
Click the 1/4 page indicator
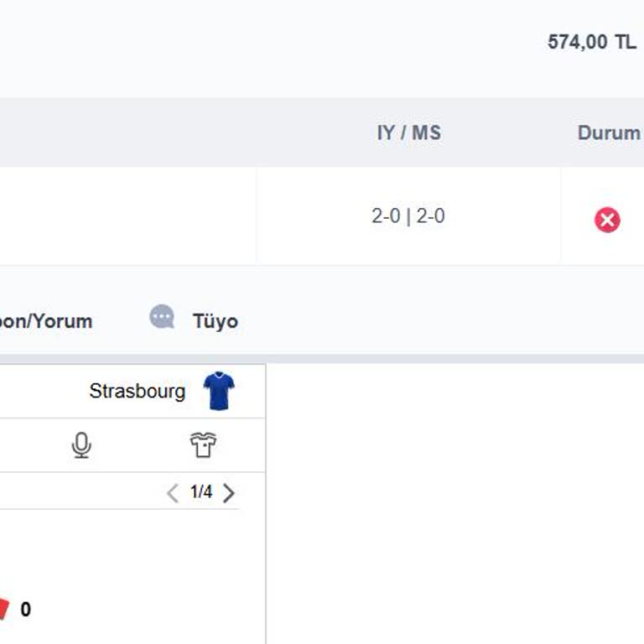point(201,492)
